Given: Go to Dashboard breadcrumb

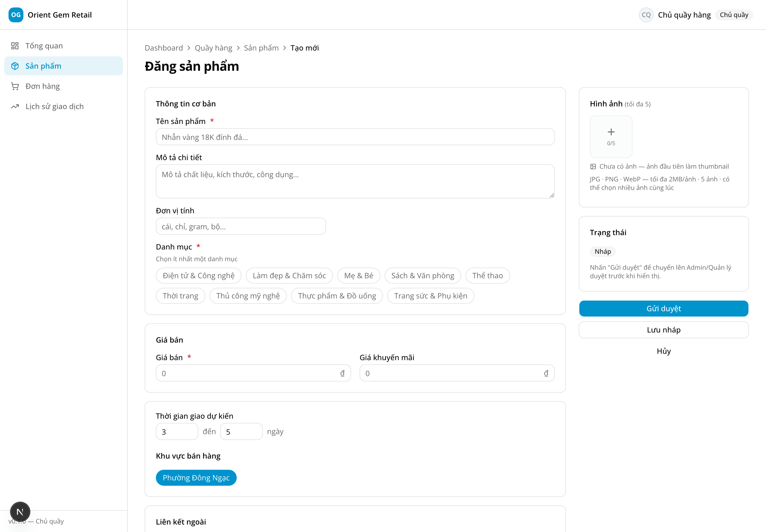Looking at the screenshot, I should [x=164, y=48].
